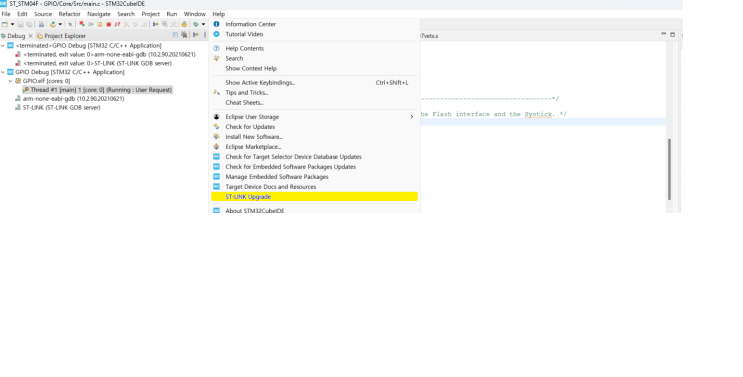Open the Refactor menu
The width and height of the screenshot is (743, 377).
(70, 14)
